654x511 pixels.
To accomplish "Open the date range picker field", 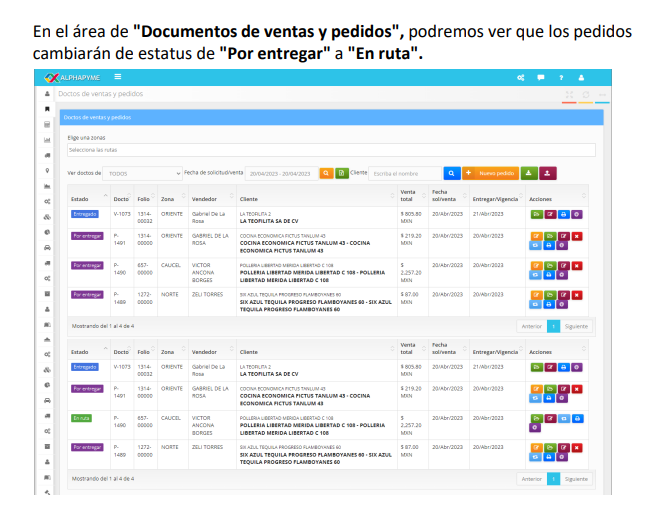I will [281, 173].
